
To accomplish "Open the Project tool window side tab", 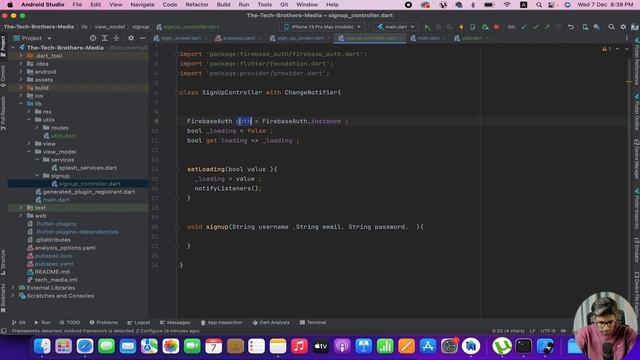I will (x=3, y=46).
